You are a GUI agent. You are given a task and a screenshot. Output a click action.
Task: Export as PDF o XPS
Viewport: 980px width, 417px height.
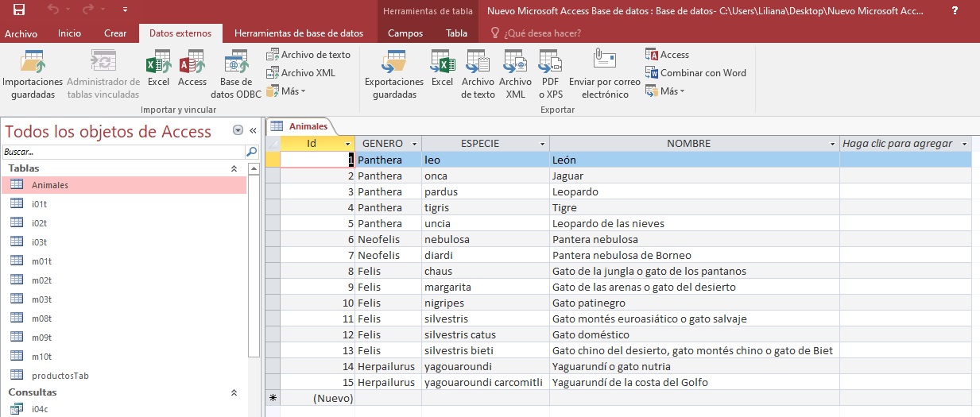(x=550, y=74)
